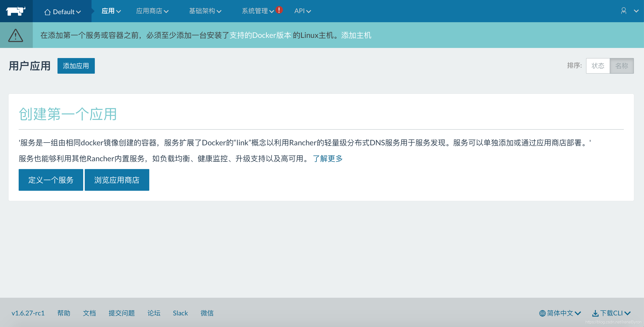The width and height of the screenshot is (644, 327).
Task: Click the 添加应用 button
Action: (76, 66)
